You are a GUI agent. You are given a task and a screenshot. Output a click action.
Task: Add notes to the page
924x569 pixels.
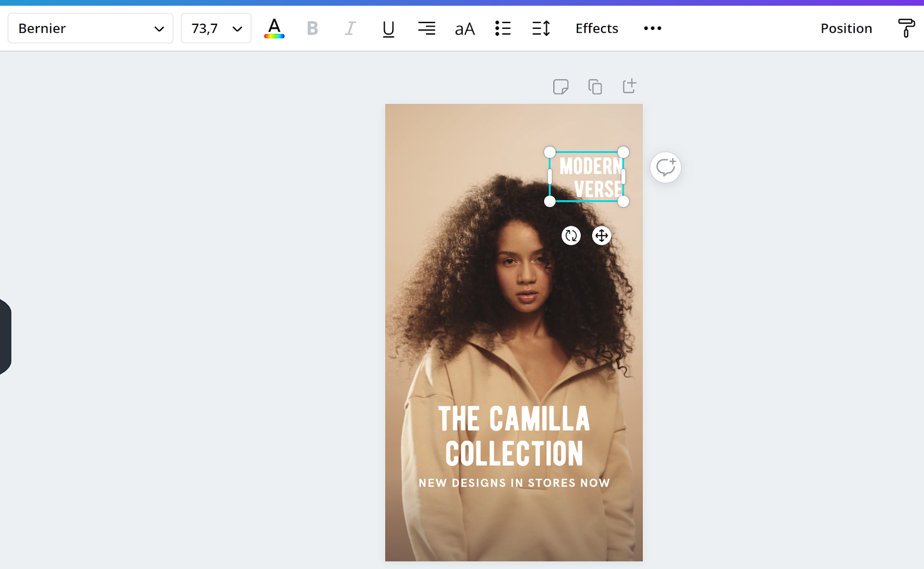(x=561, y=87)
